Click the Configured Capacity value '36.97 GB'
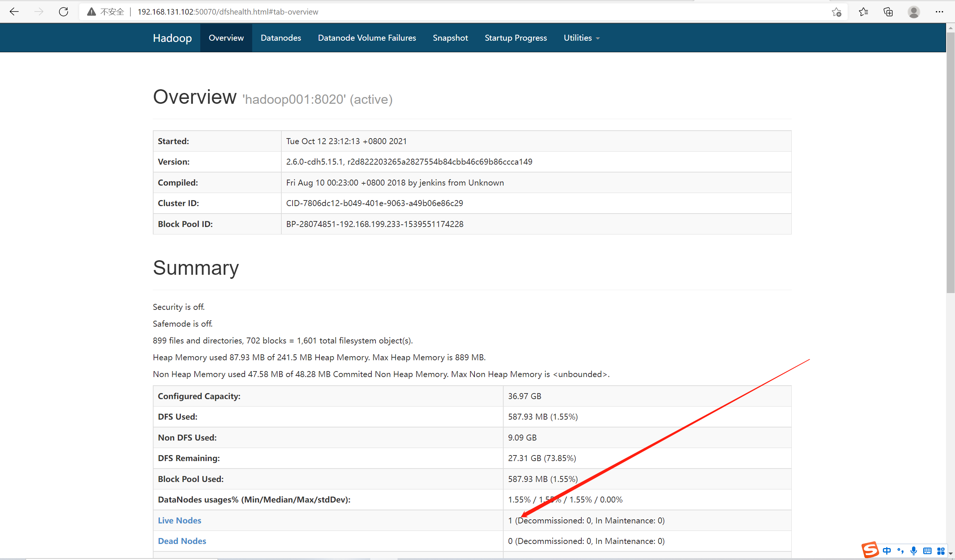Viewport: 955px width, 560px height. click(525, 396)
